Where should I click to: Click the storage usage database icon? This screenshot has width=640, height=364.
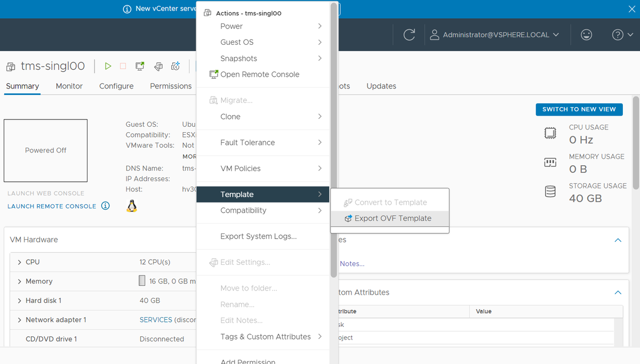click(550, 192)
